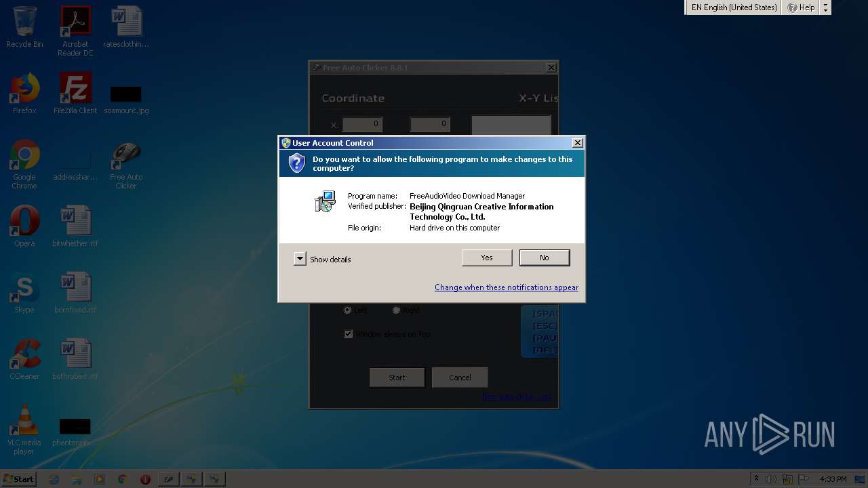868x488 pixels.
Task: Open the Skype desktop shortcut
Action: pos(24,293)
